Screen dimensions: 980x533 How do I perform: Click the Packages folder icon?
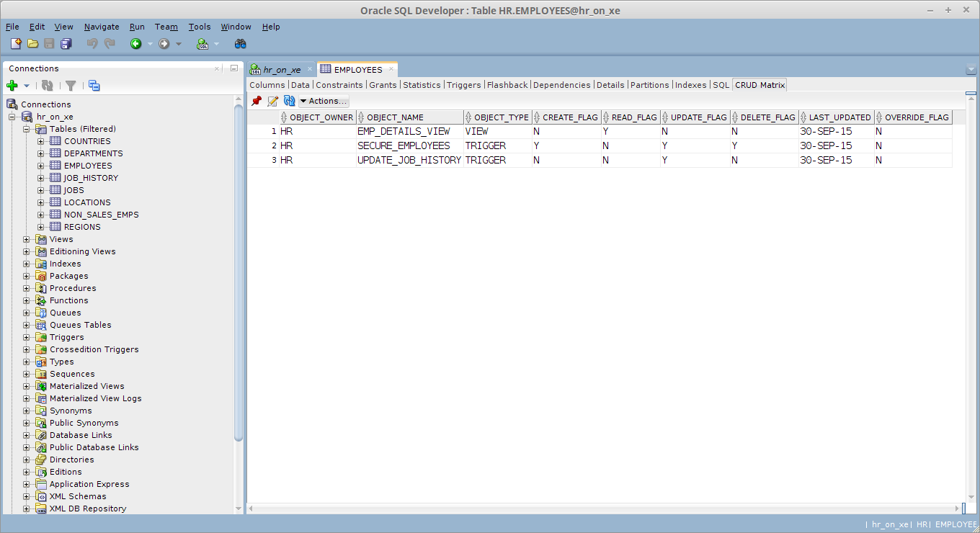coord(42,276)
